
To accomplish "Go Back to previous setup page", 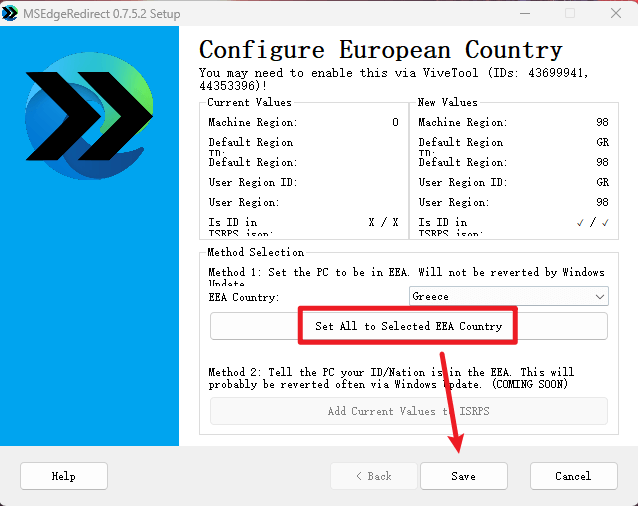I will (x=373, y=476).
